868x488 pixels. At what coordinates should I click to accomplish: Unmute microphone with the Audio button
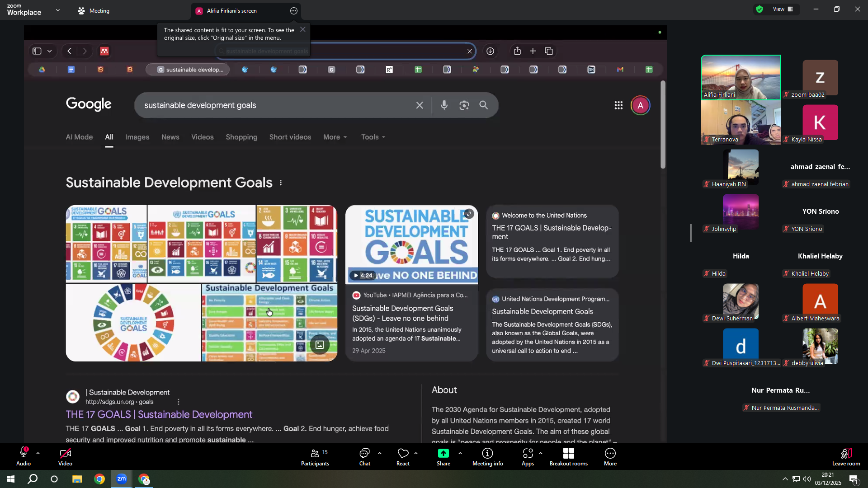coord(24,456)
